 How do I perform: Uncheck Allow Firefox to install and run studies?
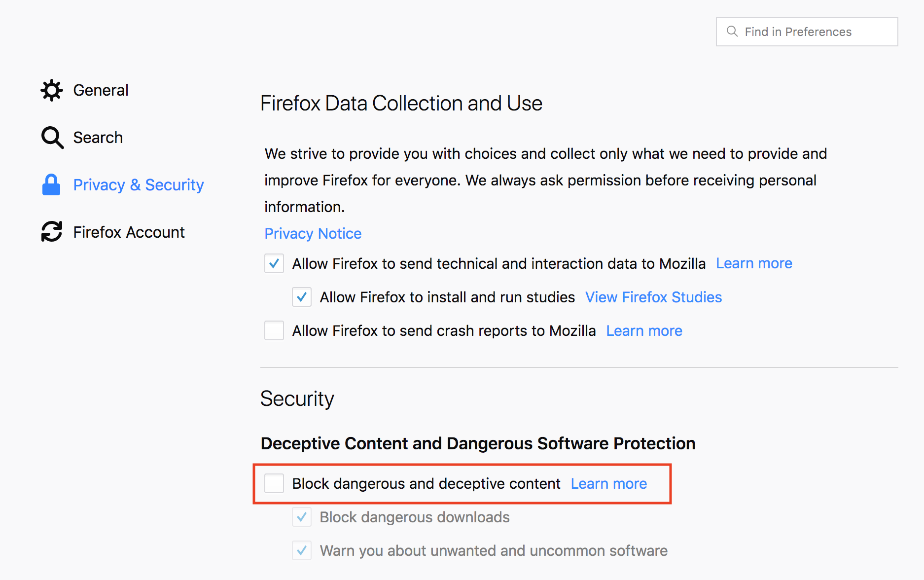coord(302,297)
